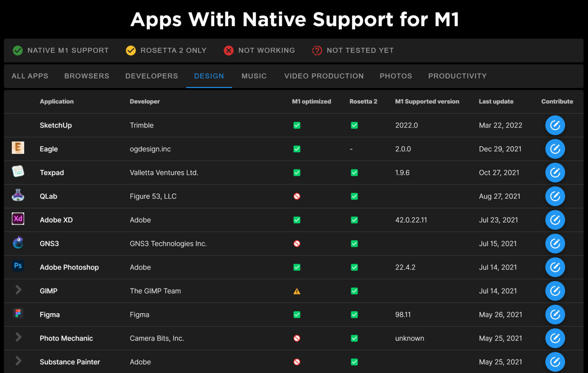Click SketchUp's M1 optimized green checkbox

[297, 125]
